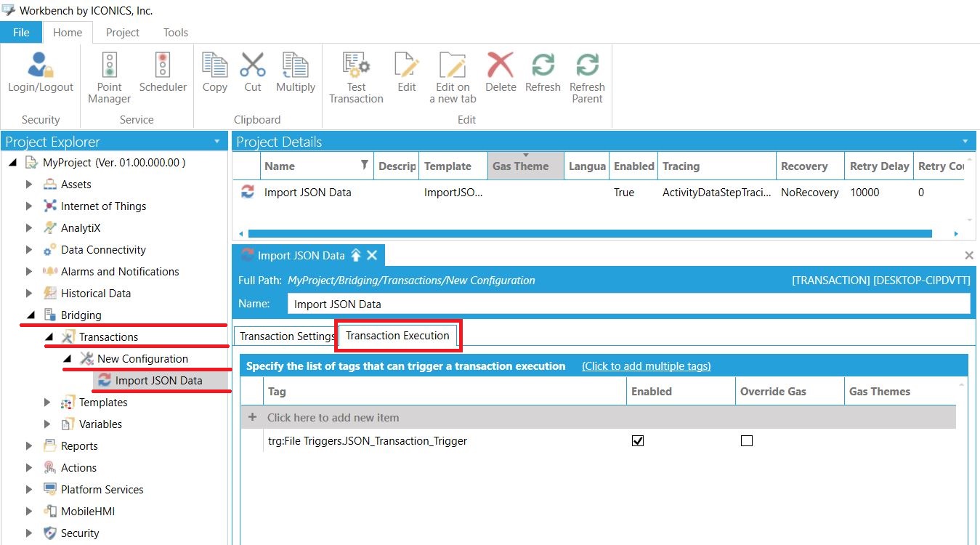
Task: Open the Project Explorer panel dropdown arrow
Action: pyautogui.click(x=216, y=142)
